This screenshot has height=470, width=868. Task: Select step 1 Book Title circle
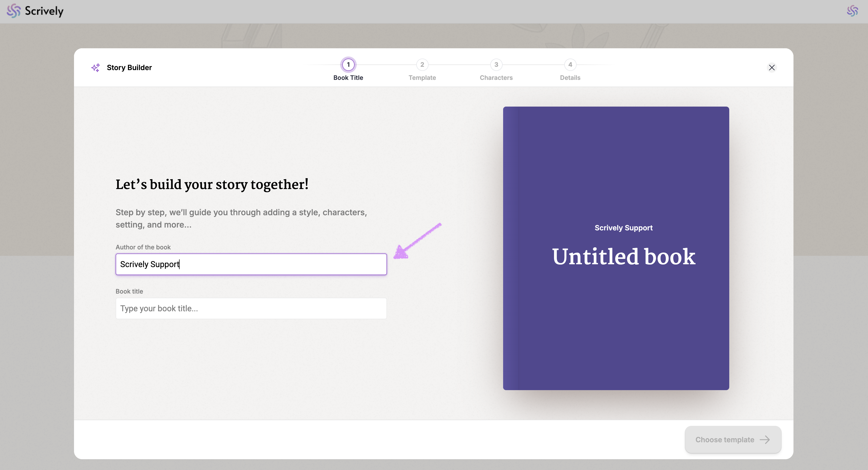point(348,65)
